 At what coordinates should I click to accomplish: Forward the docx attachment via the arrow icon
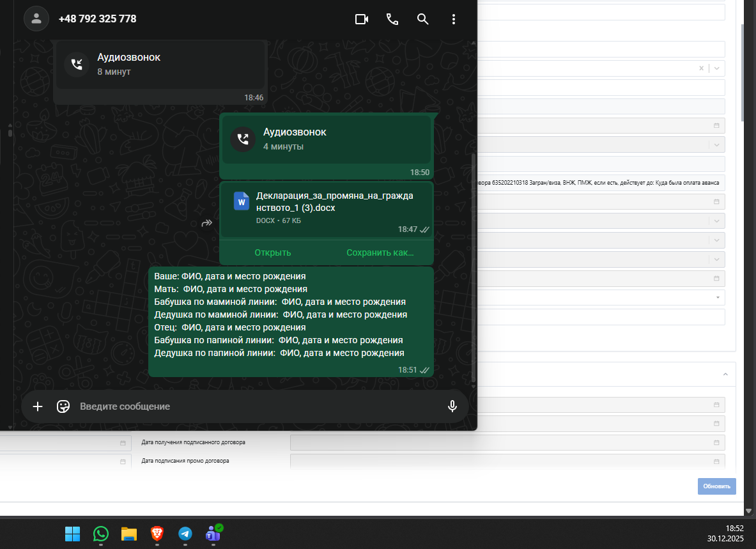coord(207,222)
